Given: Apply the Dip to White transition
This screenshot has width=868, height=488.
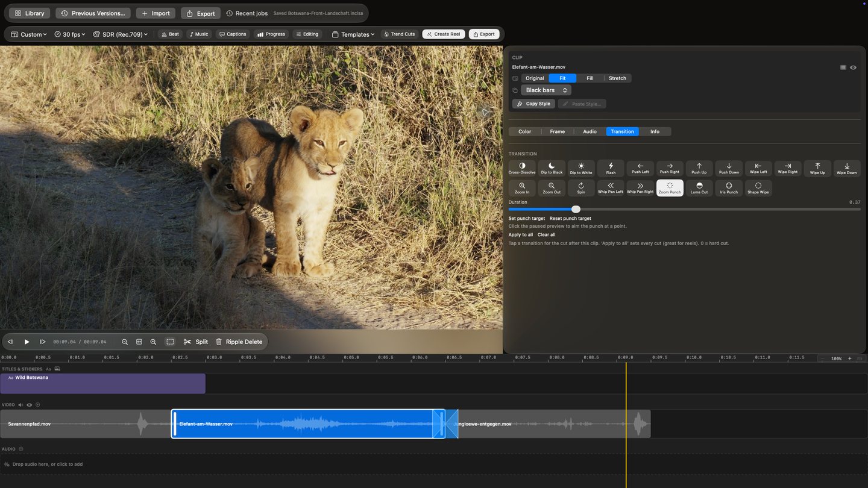Looking at the screenshot, I should 581,168.
